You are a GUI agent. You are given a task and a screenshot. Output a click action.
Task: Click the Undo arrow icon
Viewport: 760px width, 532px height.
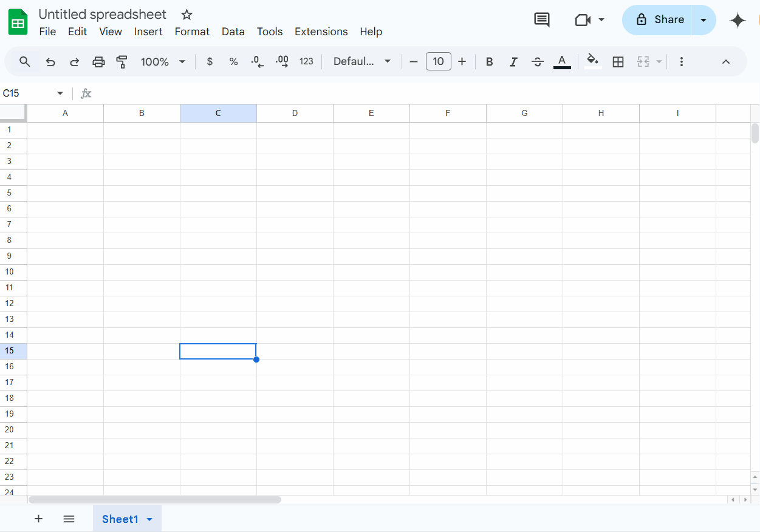[51, 62]
